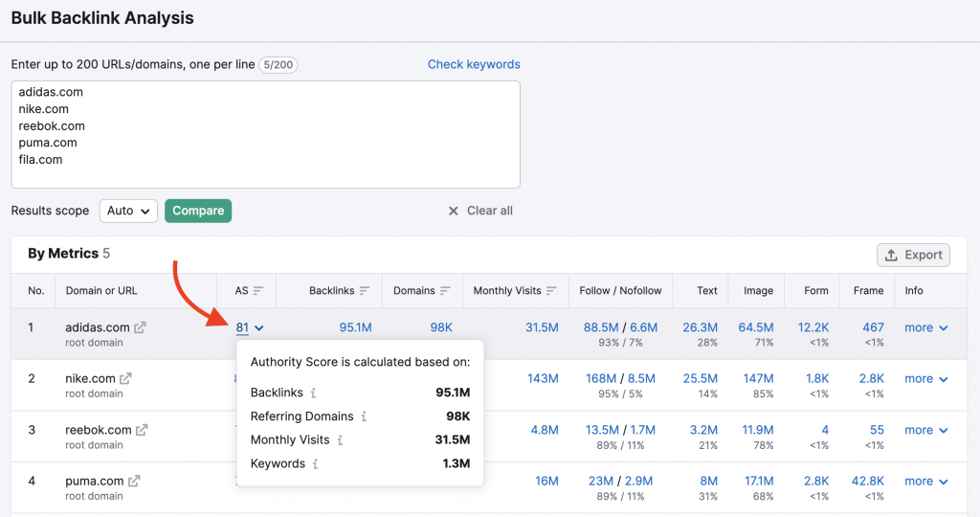Sort by Domains column icon
This screenshot has height=517, width=980.
[x=445, y=291]
